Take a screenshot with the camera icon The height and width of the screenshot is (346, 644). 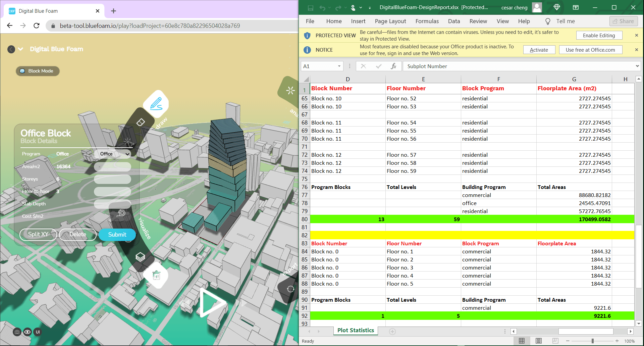coord(17,332)
